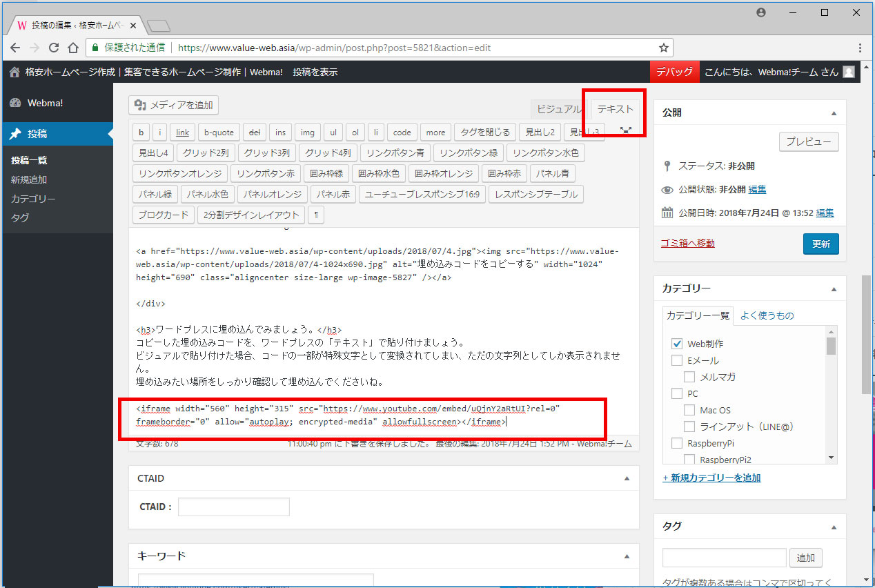This screenshot has height=588, width=875.
Task: Open the よく使うもの category tab
Action: click(767, 315)
